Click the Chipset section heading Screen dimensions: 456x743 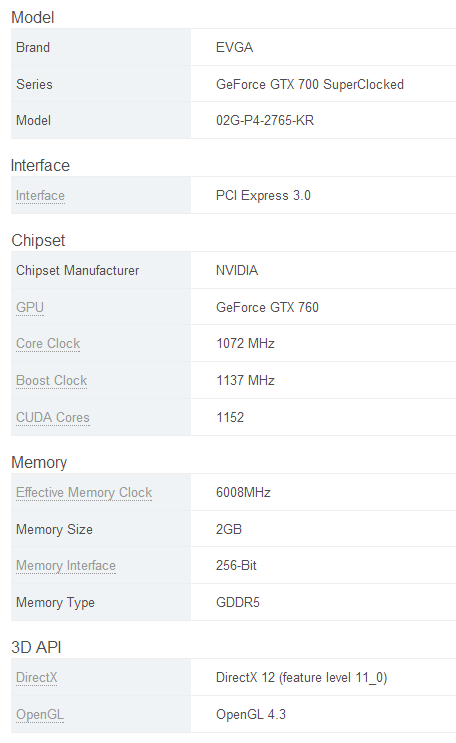[38, 240]
